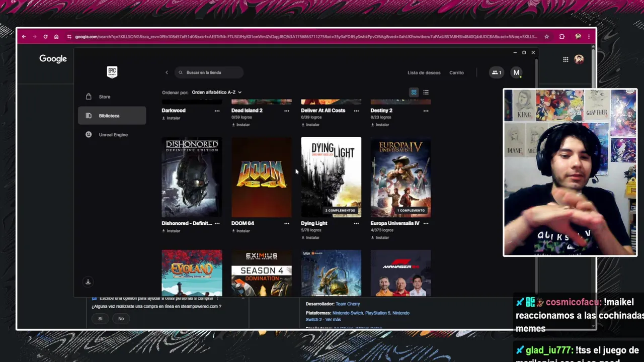644x362 pixels.
Task: Click the Chrome back arrow
Action: pyautogui.click(x=24, y=37)
